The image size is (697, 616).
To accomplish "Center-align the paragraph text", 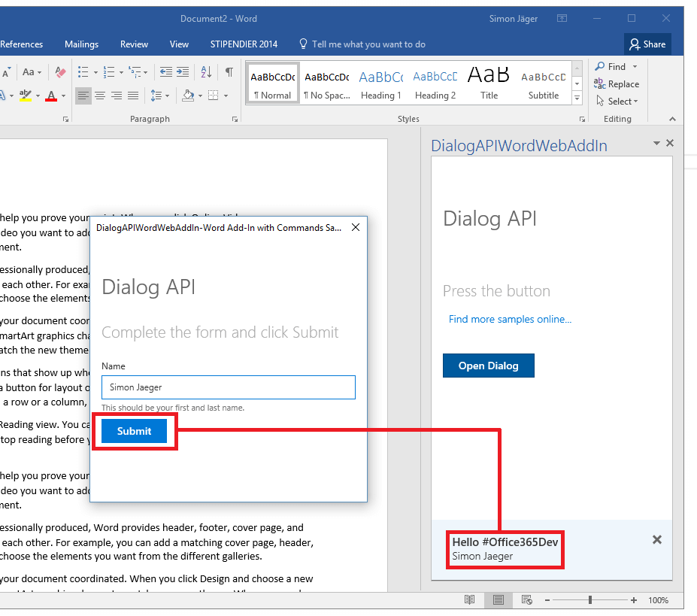I will click(100, 96).
